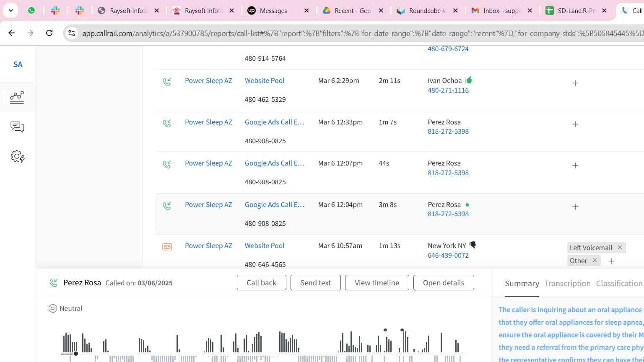The image size is (644, 362).
Task: Close the Messages browser tab
Action: (x=306, y=10)
